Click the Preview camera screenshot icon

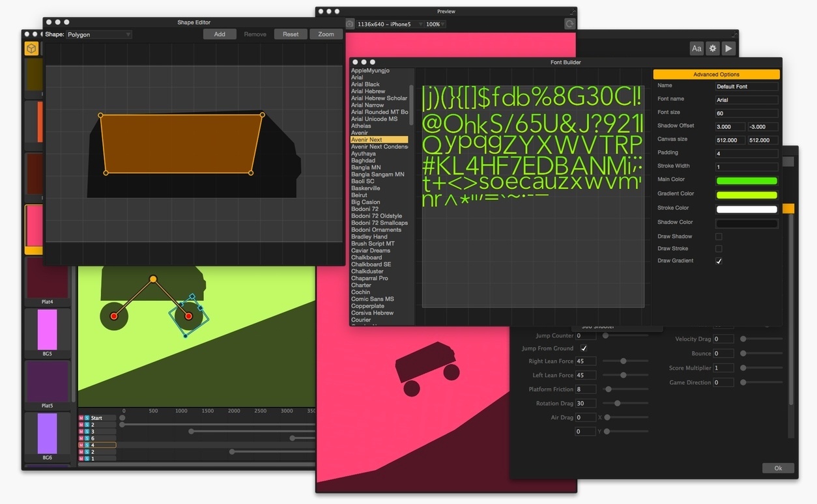[x=350, y=23]
